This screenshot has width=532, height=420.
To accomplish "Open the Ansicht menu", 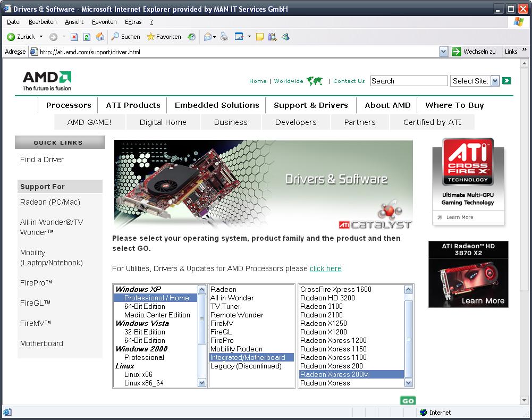I will coord(74,22).
